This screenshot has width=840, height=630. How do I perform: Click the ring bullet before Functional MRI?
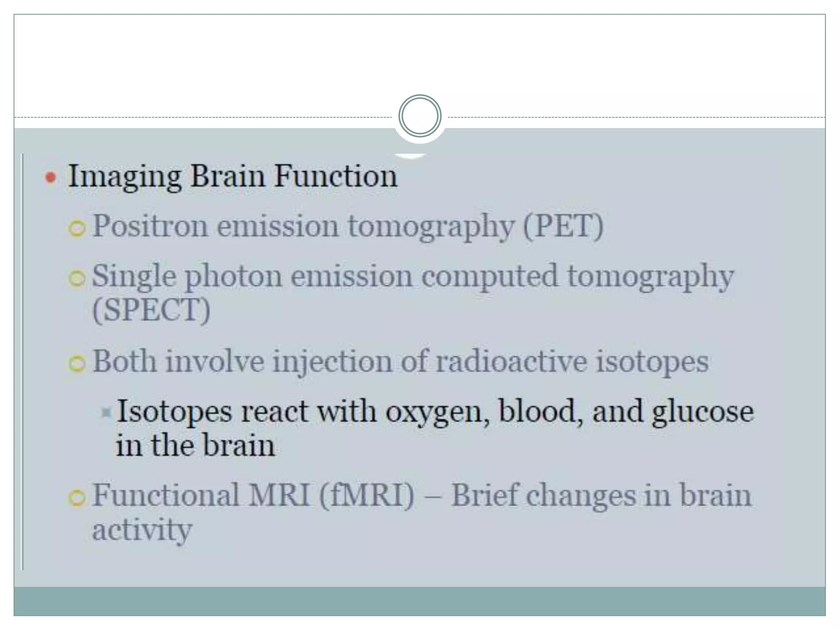point(77,498)
